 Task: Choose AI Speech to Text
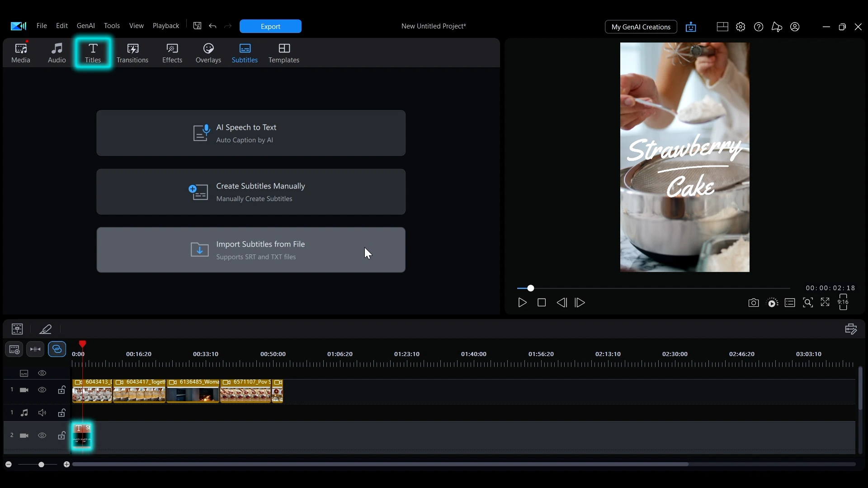click(251, 133)
